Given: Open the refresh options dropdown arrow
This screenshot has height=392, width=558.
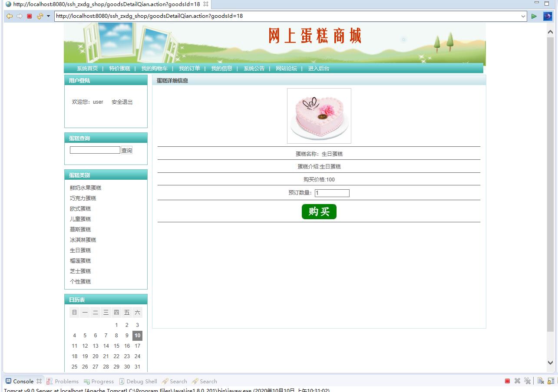Looking at the screenshot, I should pos(48,16).
